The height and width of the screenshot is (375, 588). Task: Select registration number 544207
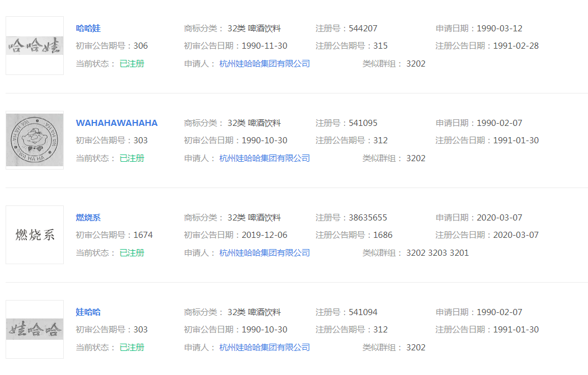tap(363, 29)
